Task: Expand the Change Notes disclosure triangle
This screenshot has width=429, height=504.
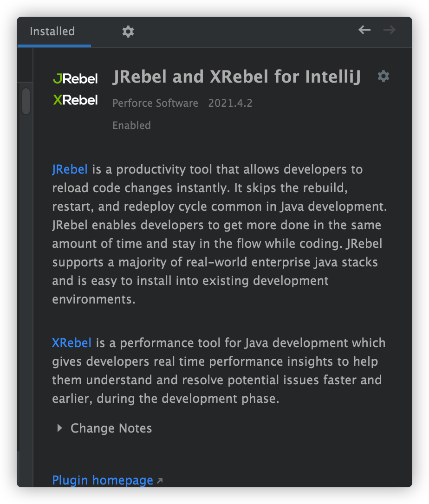Action: point(59,428)
